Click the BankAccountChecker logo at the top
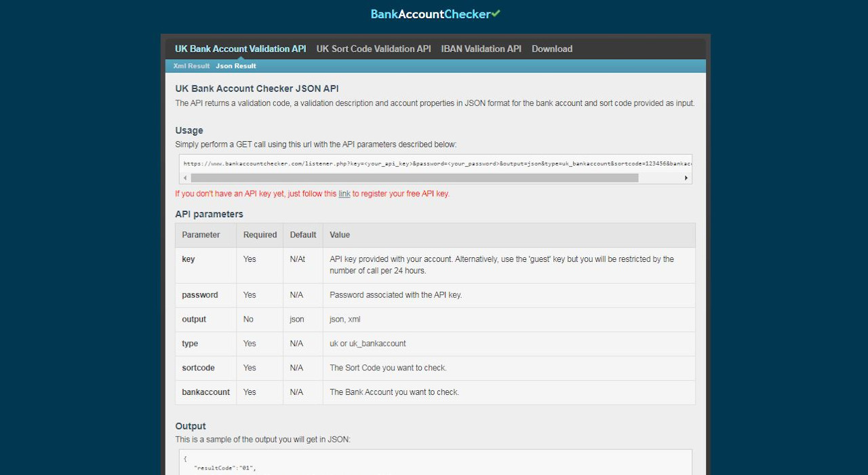The height and width of the screenshot is (475, 868). 435,14
